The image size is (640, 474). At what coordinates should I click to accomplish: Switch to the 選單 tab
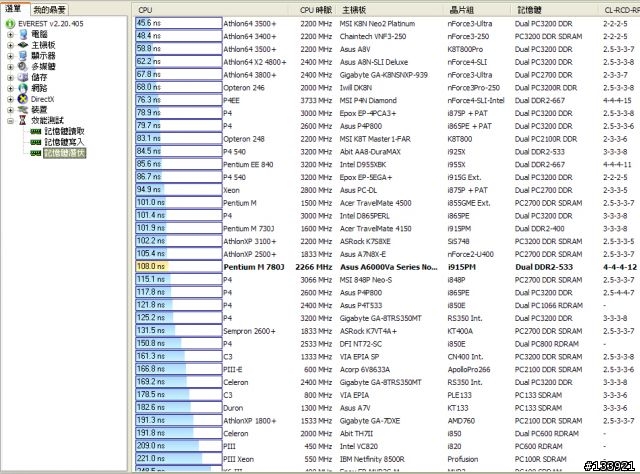tap(14, 8)
